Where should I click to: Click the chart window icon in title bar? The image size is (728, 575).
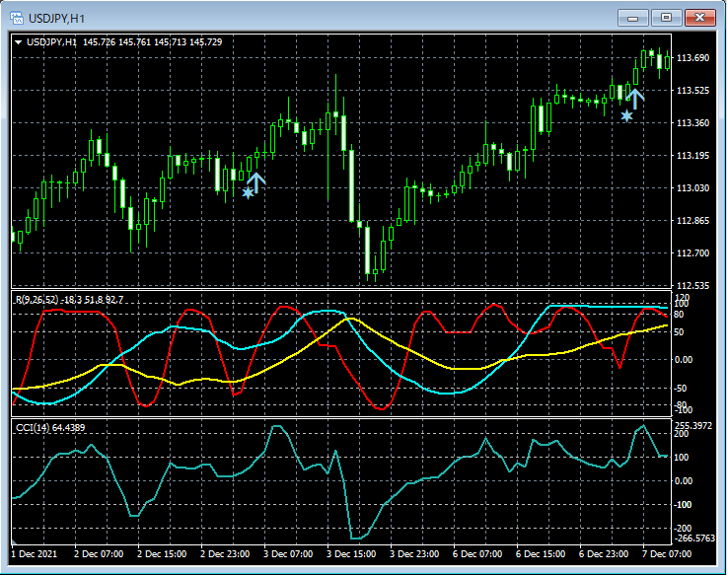coord(19,17)
